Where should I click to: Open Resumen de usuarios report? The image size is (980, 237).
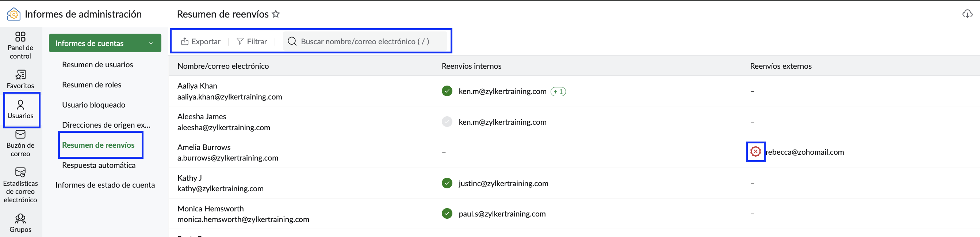[x=97, y=64]
